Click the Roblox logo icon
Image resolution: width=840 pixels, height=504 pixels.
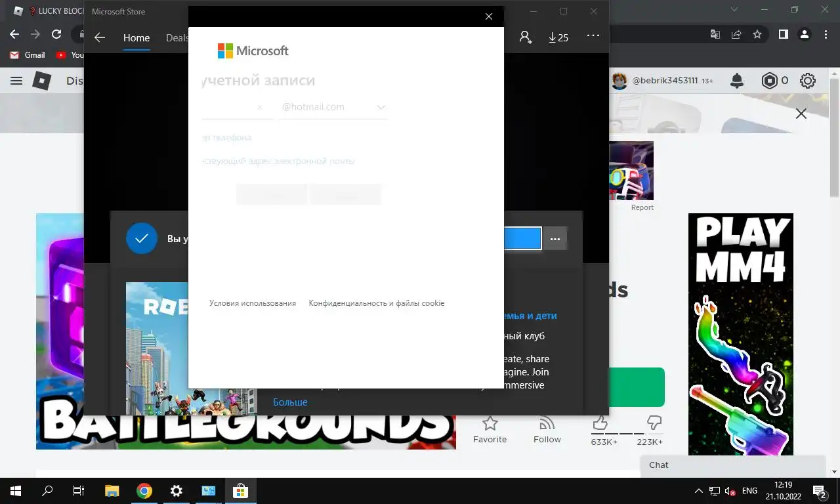coord(42,81)
